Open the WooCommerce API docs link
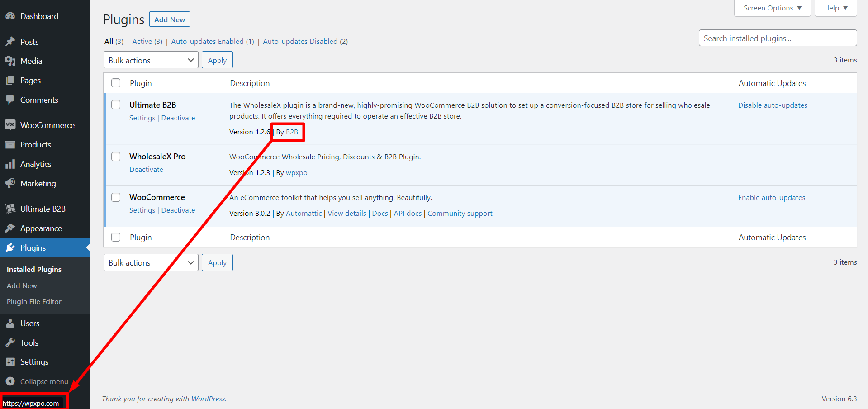The width and height of the screenshot is (868, 409). [x=408, y=213]
